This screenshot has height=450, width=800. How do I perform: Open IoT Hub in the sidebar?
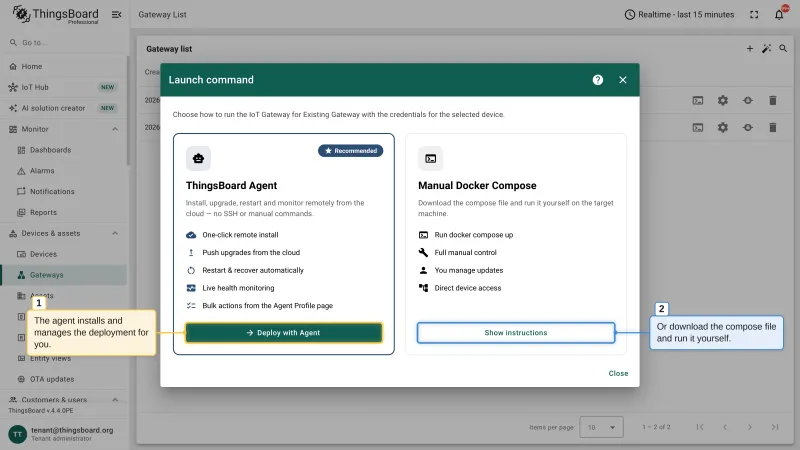click(x=64, y=87)
